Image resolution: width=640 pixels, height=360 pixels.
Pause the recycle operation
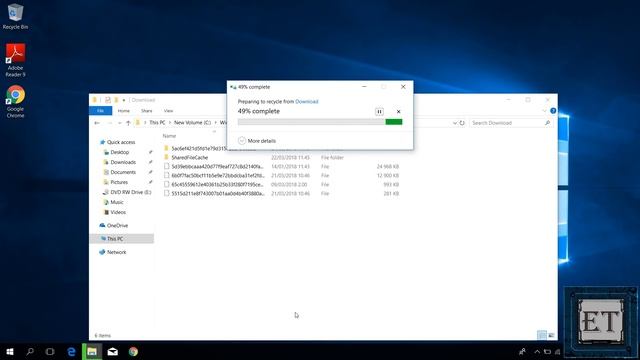point(379,111)
